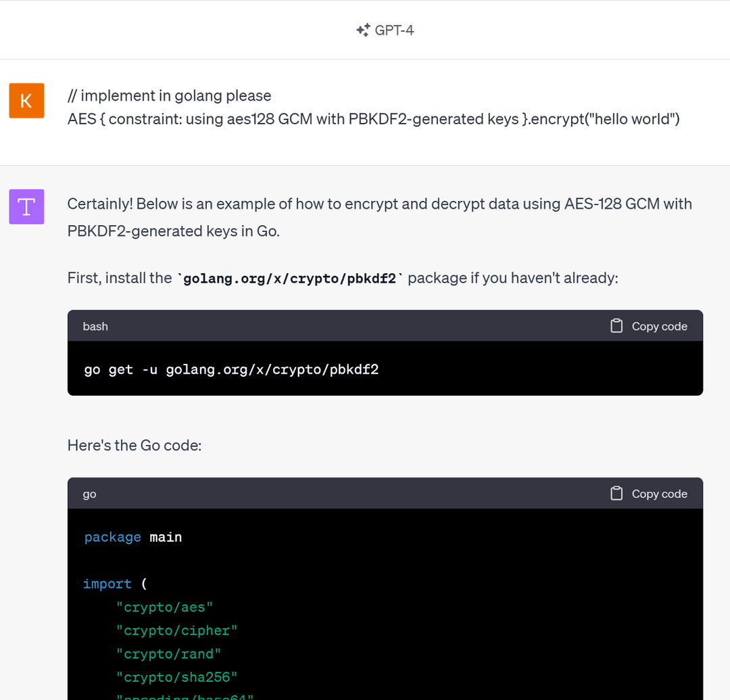Viewport: 730px width, 700px height.
Task: Click the orange K user avatar
Action: (26, 101)
